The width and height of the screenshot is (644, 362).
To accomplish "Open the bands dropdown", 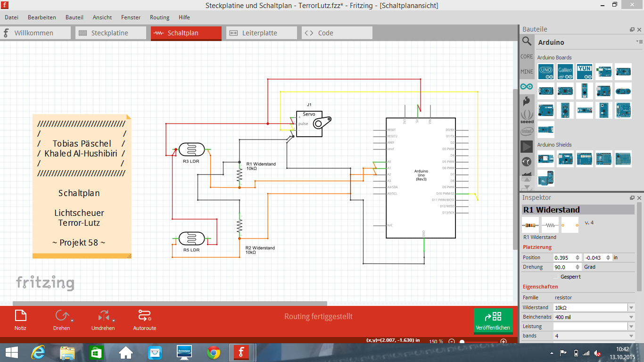I will (x=631, y=336).
